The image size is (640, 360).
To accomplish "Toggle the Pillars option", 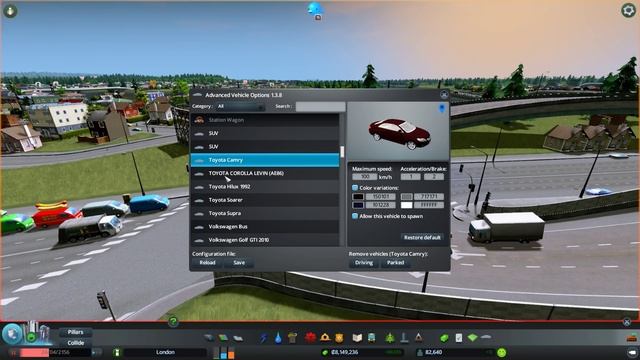I will click(x=75, y=332).
